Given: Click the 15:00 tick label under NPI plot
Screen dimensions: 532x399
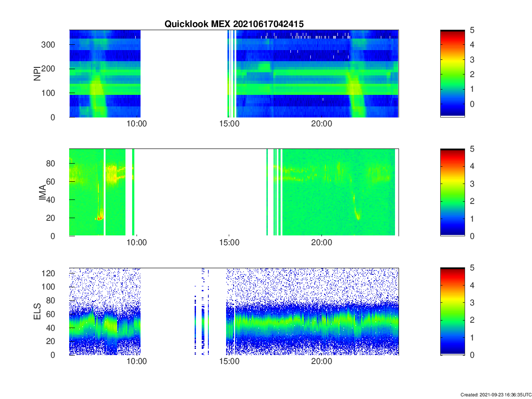Looking at the screenshot, I should coord(229,124).
